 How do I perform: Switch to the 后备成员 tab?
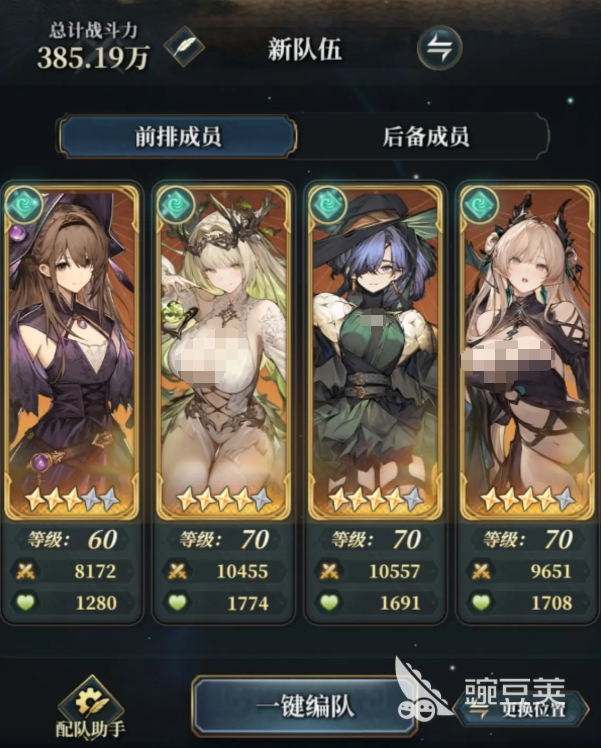point(425,136)
